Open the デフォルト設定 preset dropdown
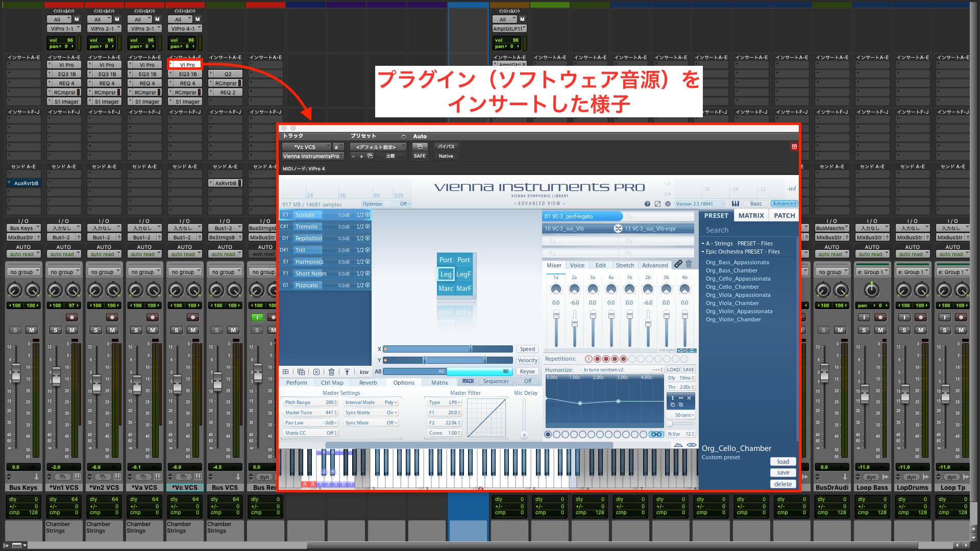 tap(378, 147)
